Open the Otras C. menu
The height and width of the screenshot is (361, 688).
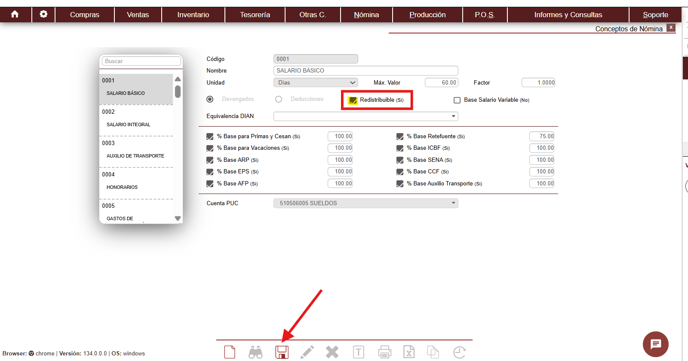click(312, 14)
